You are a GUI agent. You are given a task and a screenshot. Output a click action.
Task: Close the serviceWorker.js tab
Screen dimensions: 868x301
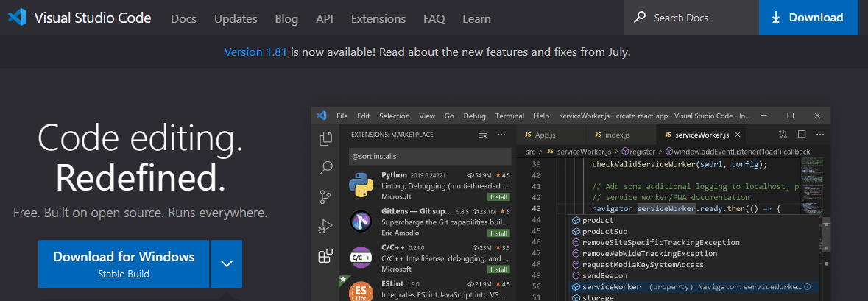[x=738, y=135]
